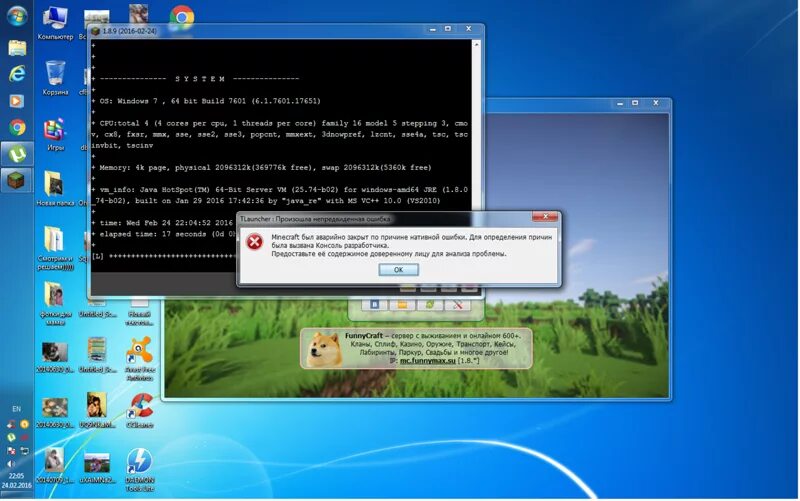Launch CCleaner desktop shortcut
The width and height of the screenshot is (800, 501).
click(140, 411)
